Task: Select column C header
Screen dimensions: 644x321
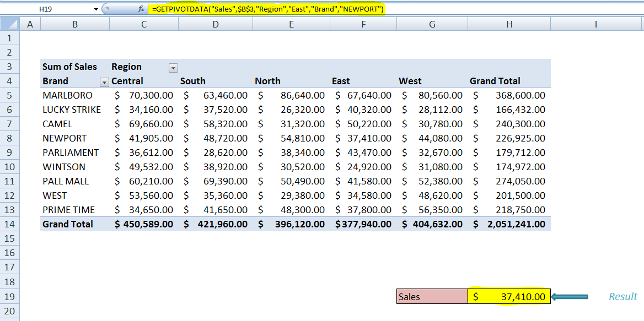Action: 144,25
